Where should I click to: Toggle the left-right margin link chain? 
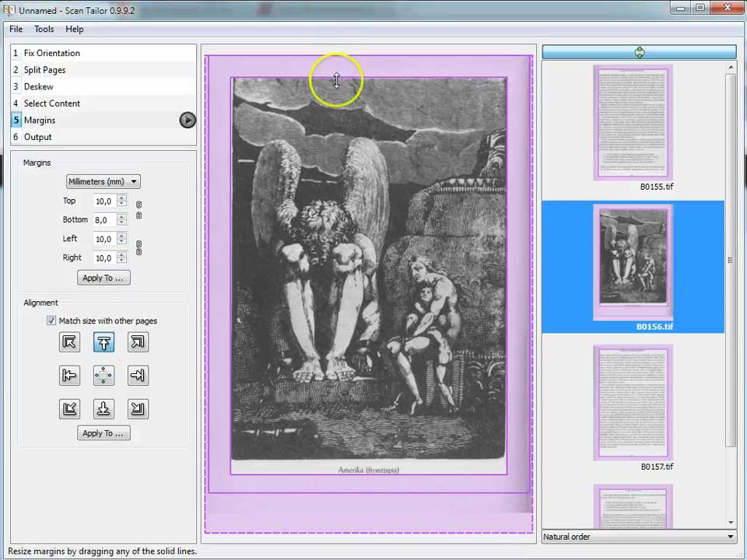(x=139, y=247)
